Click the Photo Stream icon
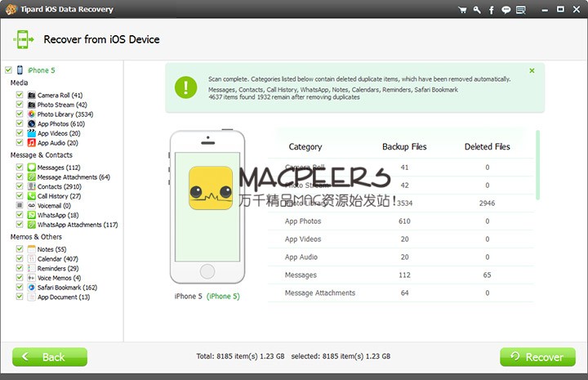 [x=32, y=105]
